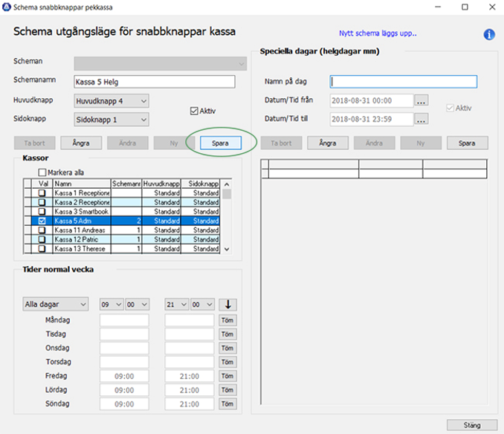
Task: Click the Schemanamn text field
Action: [155, 82]
